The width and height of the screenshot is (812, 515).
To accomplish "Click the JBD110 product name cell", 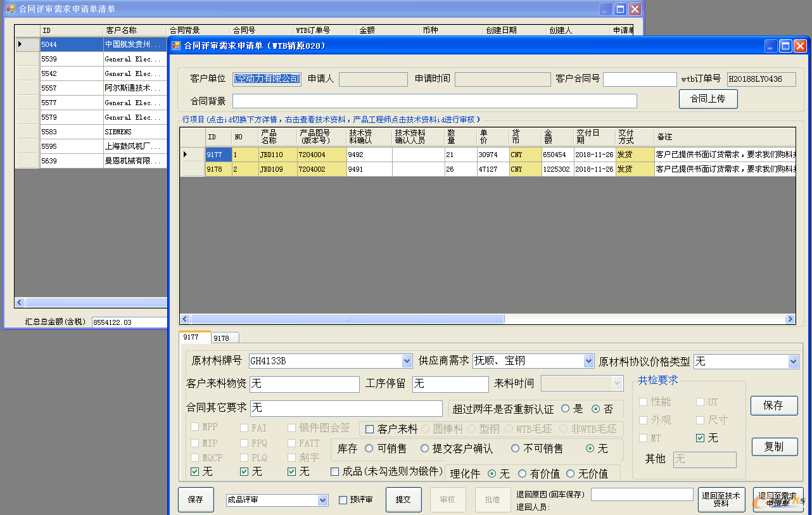I will pyautogui.click(x=277, y=155).
